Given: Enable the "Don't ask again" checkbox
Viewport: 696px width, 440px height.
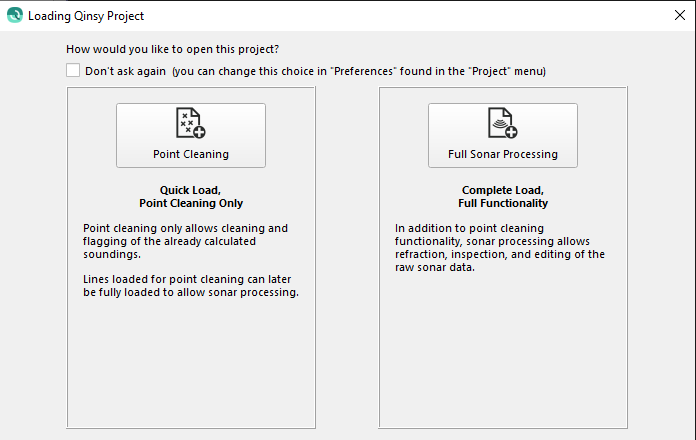Looking at the screenshot, I should pyautogui.click(x=73, y=70).
